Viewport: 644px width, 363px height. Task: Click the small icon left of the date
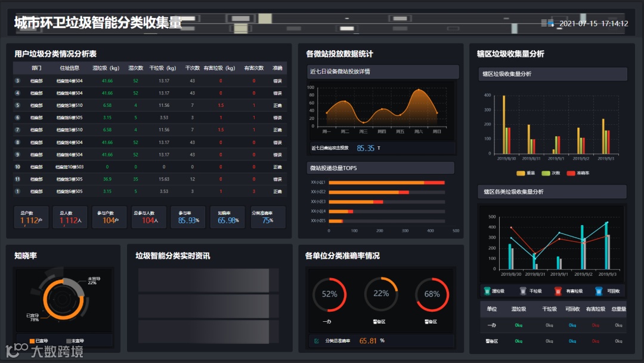coord(548,23)
